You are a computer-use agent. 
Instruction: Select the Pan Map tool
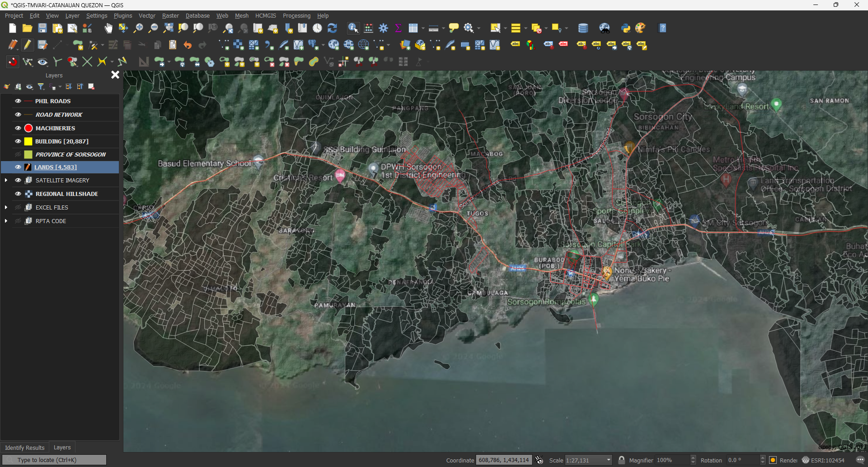tap(108, 28)
